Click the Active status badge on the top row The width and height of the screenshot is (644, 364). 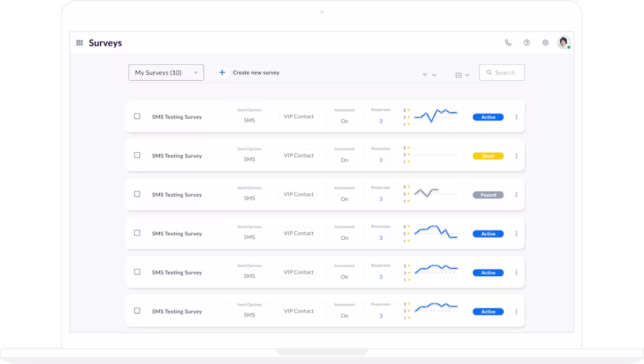(488, 116)
